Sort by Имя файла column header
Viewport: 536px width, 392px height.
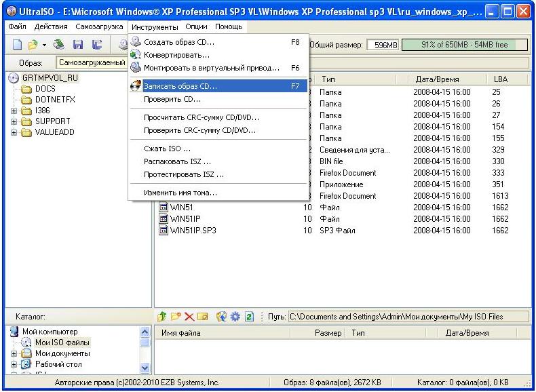[x=223, y=333]
